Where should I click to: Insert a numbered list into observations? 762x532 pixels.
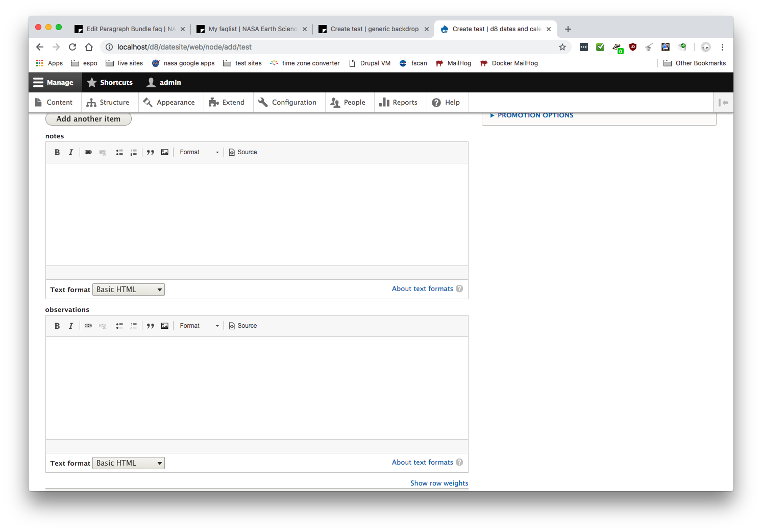click(133, 326)
